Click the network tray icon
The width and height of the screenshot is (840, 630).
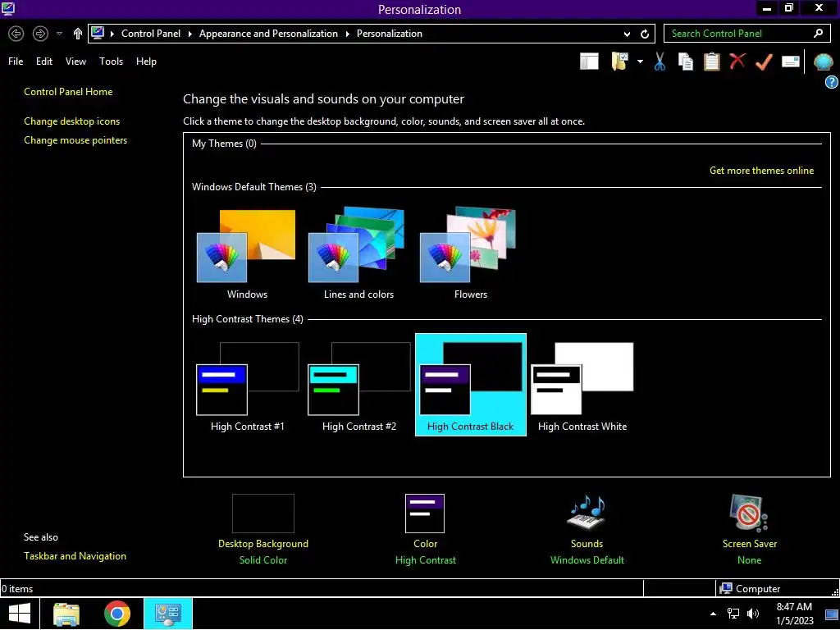point(733,614)
